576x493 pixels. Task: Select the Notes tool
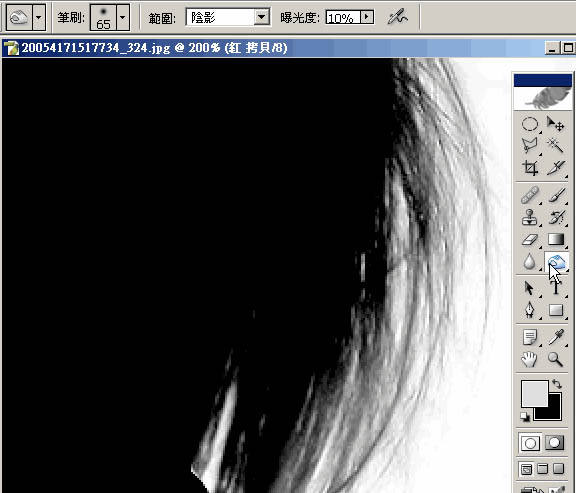click(530, 337)
